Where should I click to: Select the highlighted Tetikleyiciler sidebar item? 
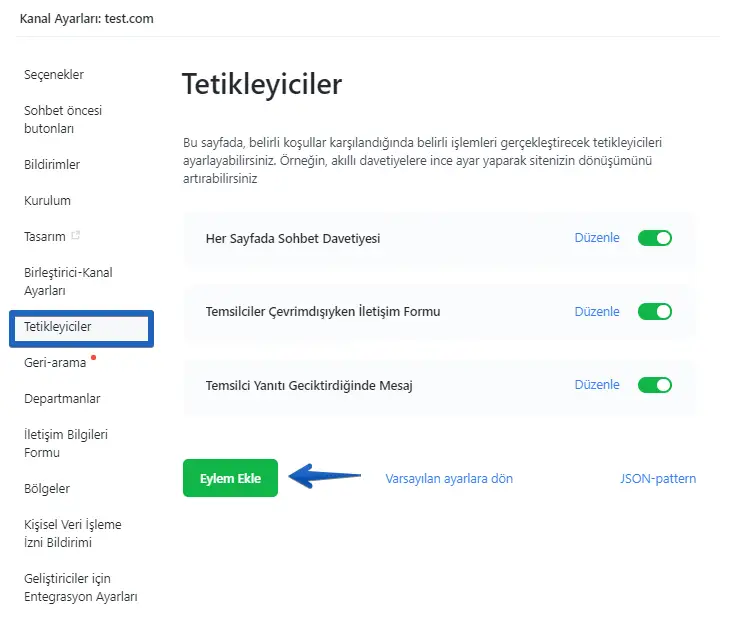(58, 327)
